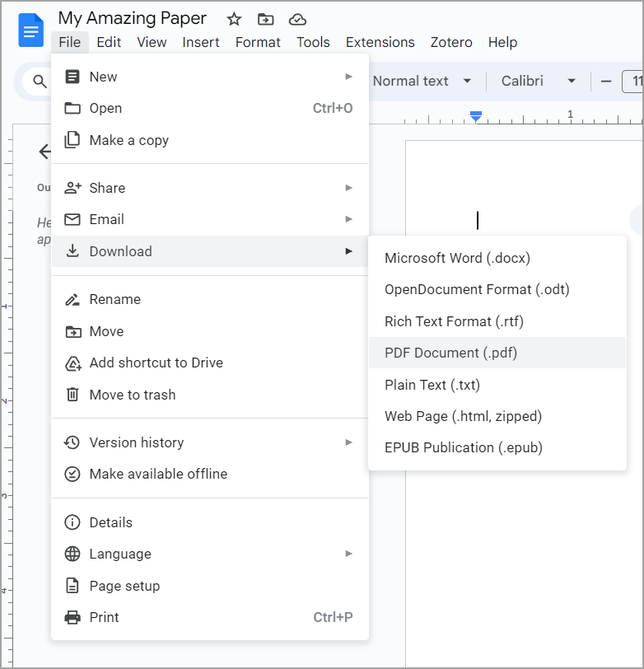This screenshot has width=644, height=669.
Task: Open the View menu
Action: (x=152, y=42)
